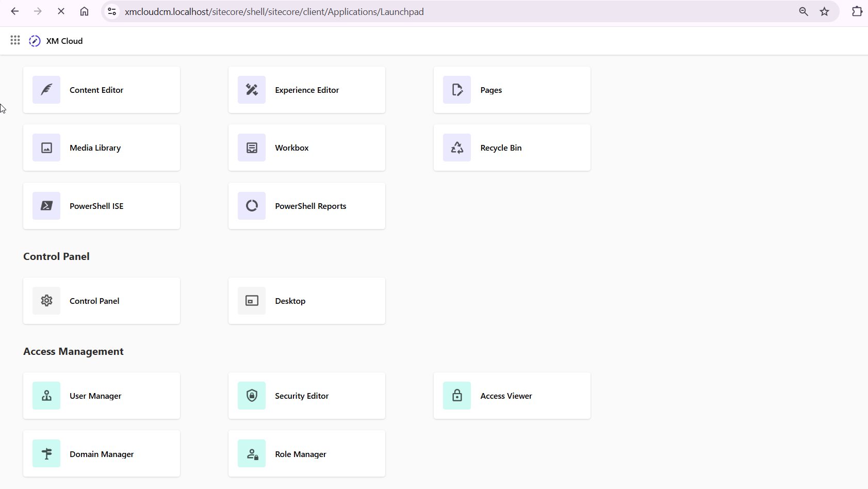Open User Manager icon
868x489 pixels.
(46, 396)
